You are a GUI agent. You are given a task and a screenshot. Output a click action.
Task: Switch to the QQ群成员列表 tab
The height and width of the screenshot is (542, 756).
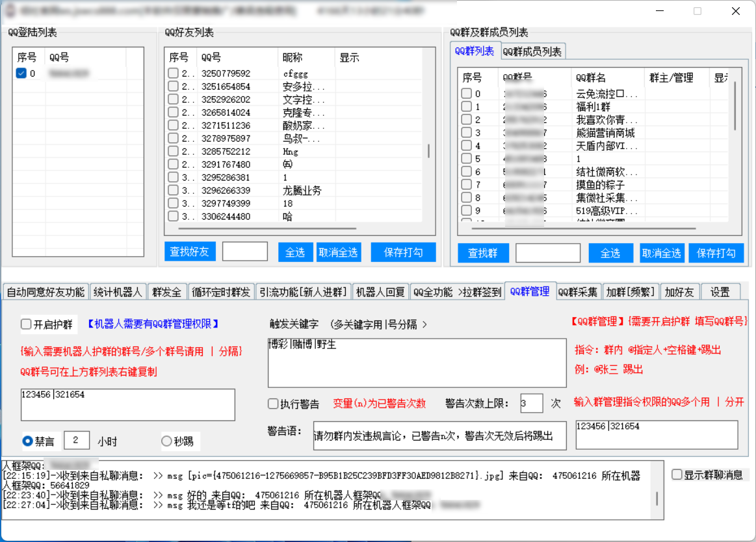[x=532, y=51]
